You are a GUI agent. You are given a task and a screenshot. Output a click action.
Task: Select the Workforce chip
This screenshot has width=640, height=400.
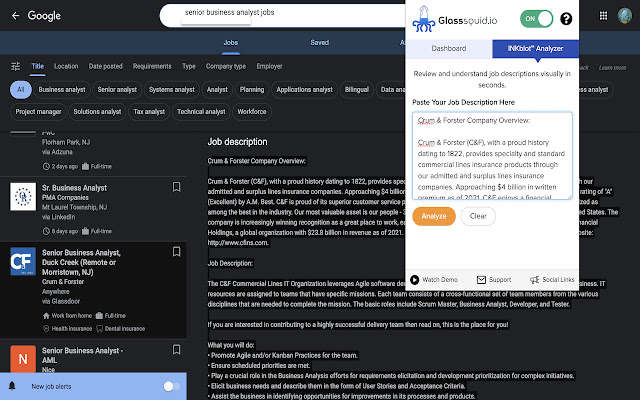click(252, 112)
